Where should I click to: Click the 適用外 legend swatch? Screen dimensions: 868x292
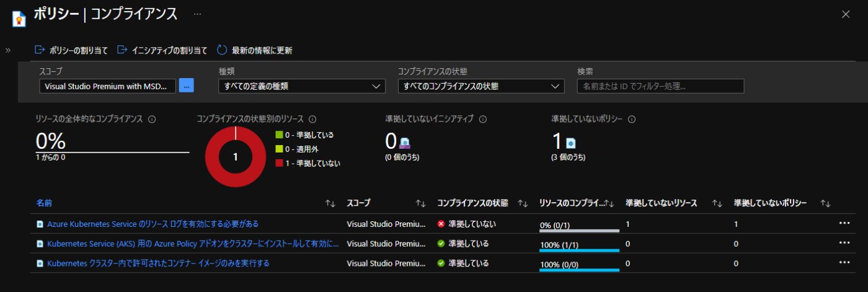coord(279,149)
